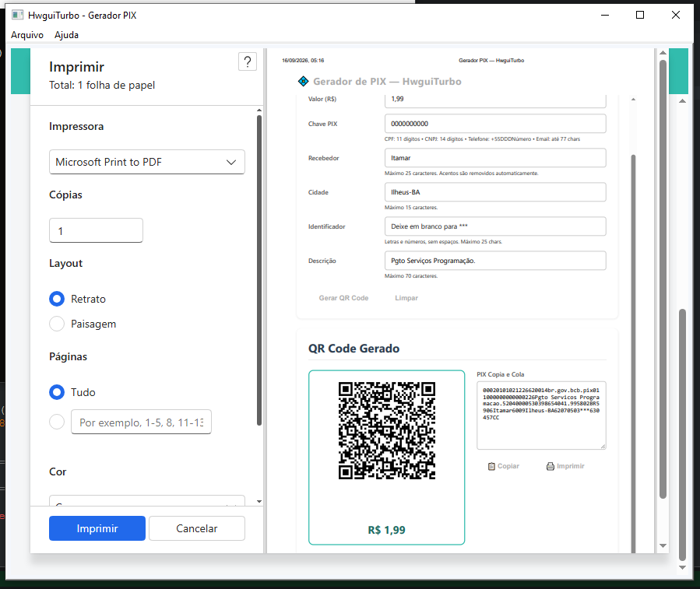This screenshot has height=589, width=700.
Task: Open the Arquivo menu
Action: click(27, 35)
